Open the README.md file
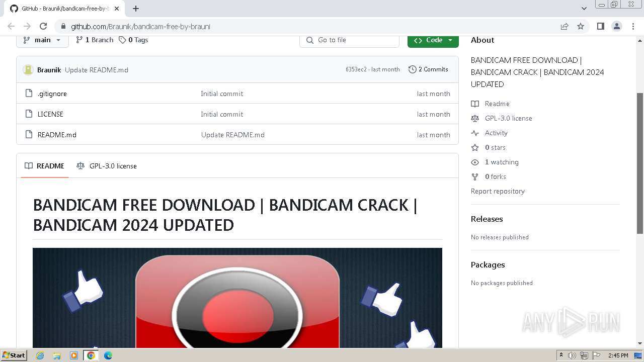The image size is (644, 362). 57,135
